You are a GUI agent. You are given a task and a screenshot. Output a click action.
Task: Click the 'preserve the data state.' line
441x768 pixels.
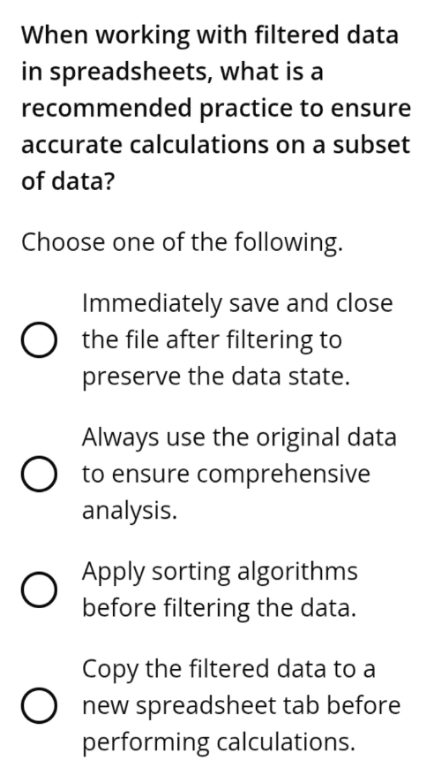[216, 377]
